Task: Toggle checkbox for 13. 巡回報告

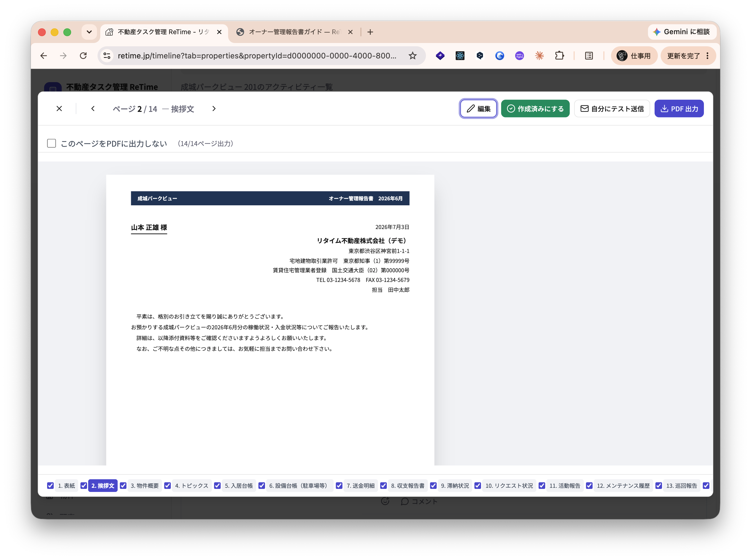Action: pos(658,485)
